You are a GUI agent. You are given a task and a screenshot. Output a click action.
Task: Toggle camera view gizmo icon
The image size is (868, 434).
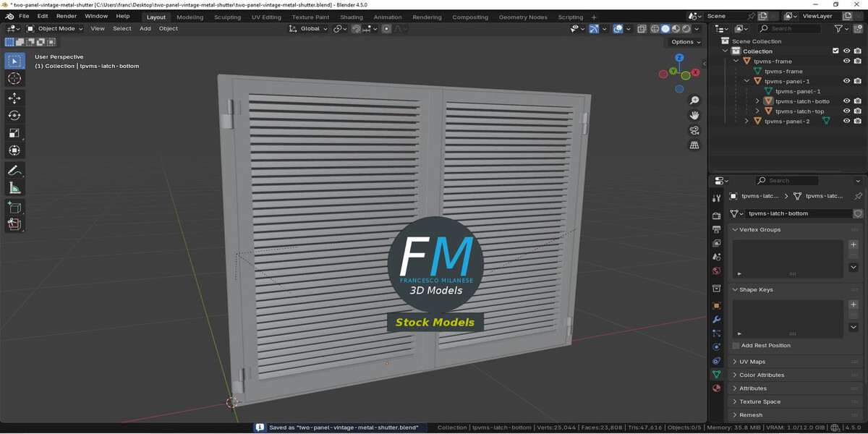click(x=694, y=130)
